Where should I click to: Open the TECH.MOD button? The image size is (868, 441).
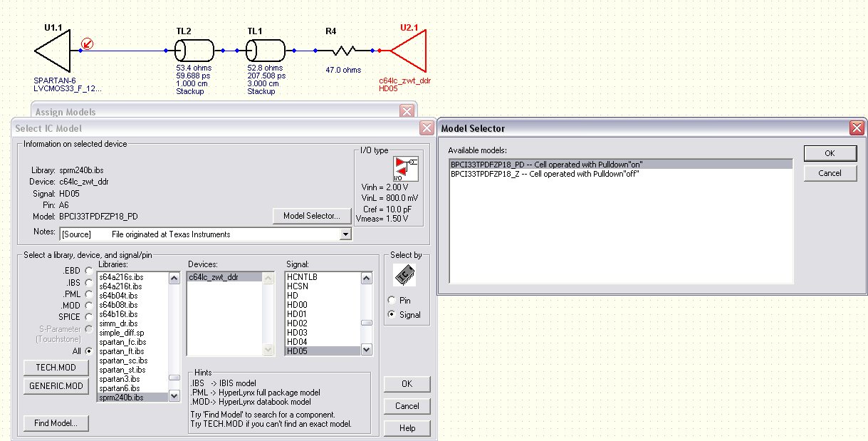point(56,367)
